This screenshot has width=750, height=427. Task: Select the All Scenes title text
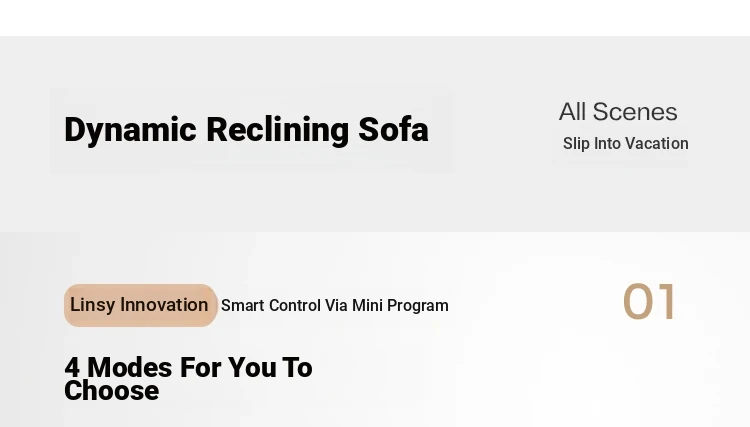(618, 112)
